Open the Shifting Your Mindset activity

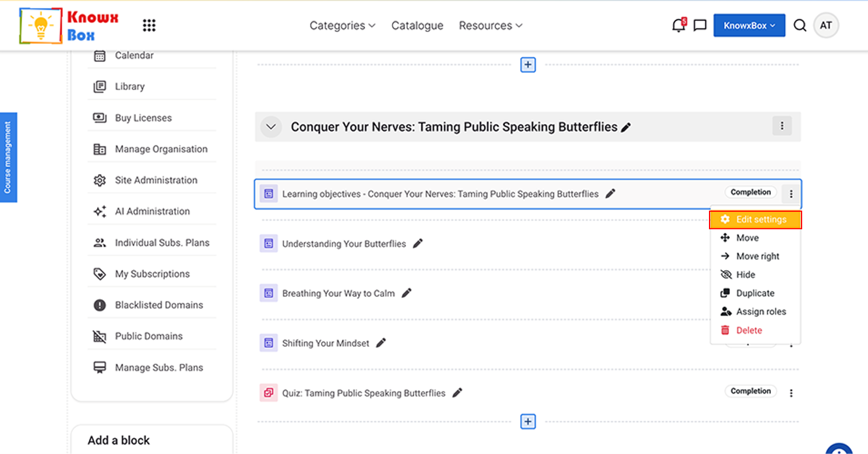[x=326, y=343]
